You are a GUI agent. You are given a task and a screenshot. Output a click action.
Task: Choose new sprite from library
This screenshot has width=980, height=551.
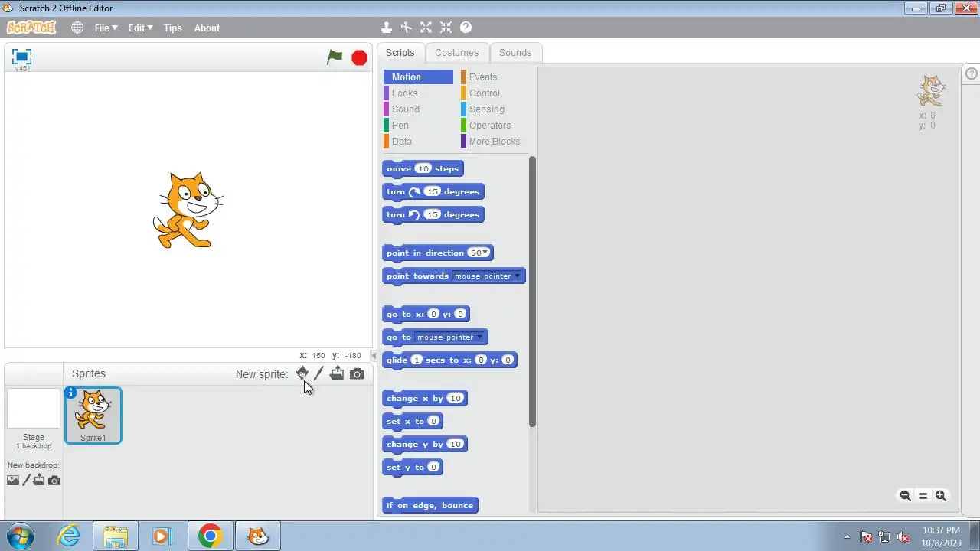(302, 373)
